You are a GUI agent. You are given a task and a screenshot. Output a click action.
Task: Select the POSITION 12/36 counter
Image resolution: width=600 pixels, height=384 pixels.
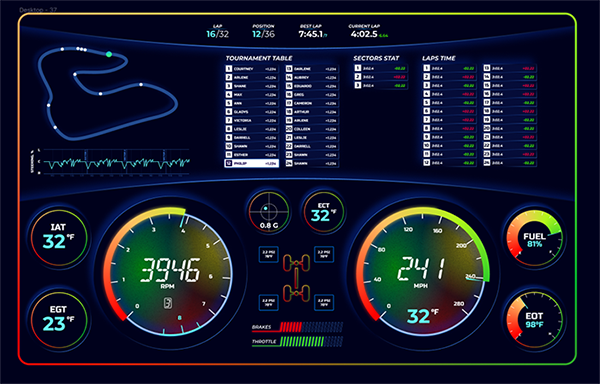[263, 32]
